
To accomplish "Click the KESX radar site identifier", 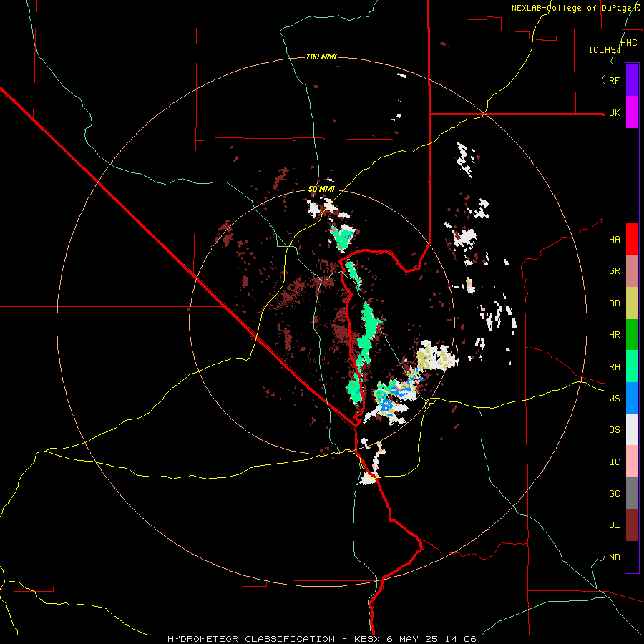I will [368, 639].
